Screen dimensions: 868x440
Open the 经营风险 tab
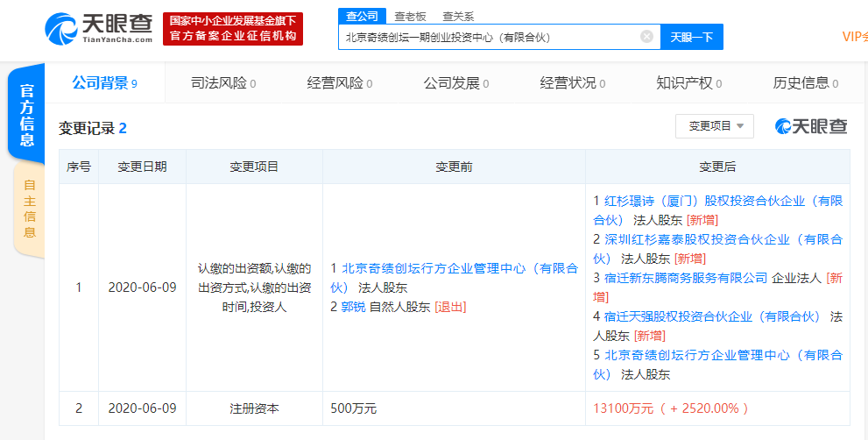(340, 83)
